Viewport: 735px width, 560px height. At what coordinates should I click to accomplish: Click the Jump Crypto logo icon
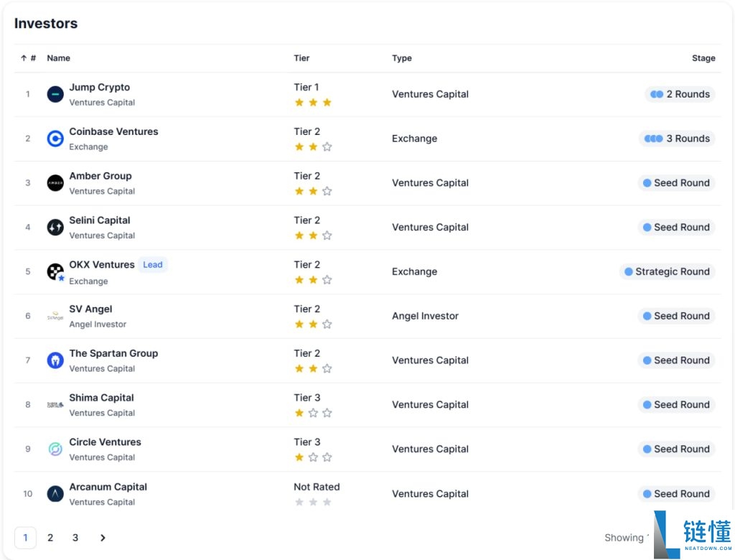(x=55, y=94)
